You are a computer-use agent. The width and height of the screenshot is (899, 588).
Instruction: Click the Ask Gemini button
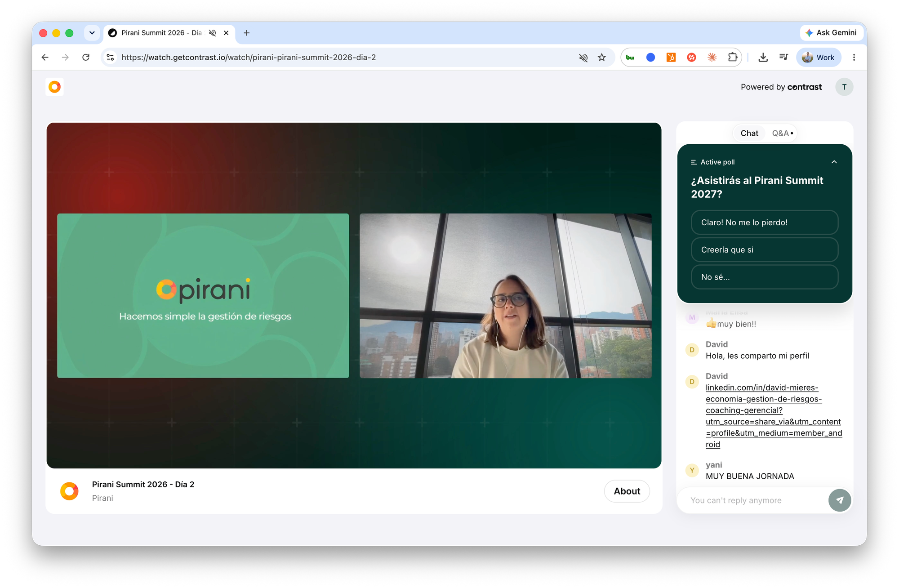(x=831, y=32)
